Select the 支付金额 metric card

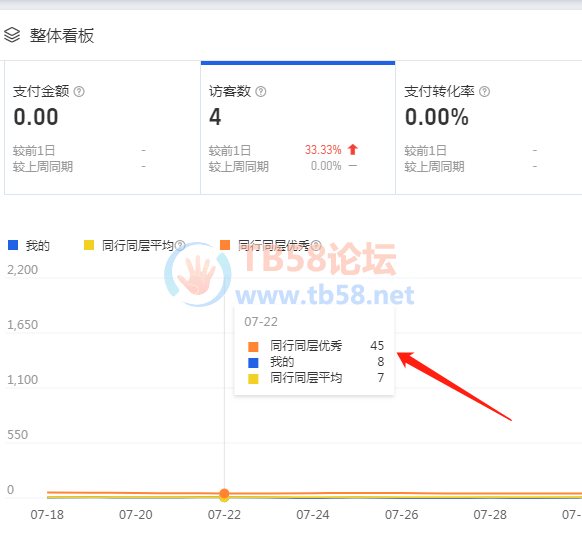pos(102,128)
